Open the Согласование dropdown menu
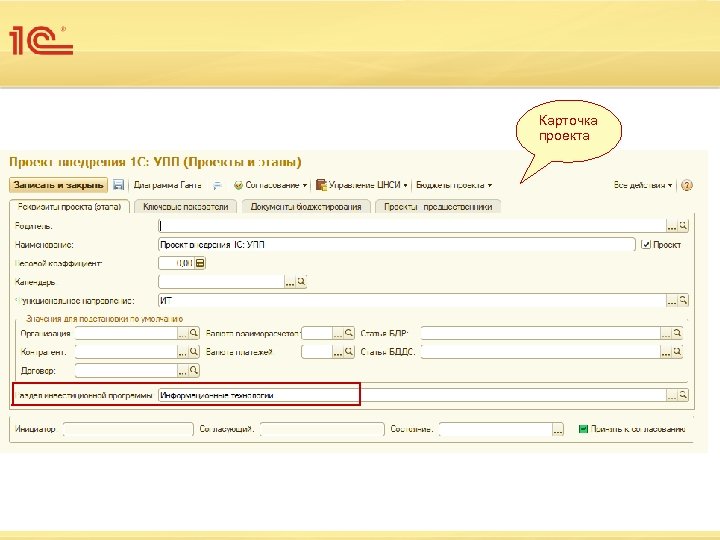 tap(270, 185)
